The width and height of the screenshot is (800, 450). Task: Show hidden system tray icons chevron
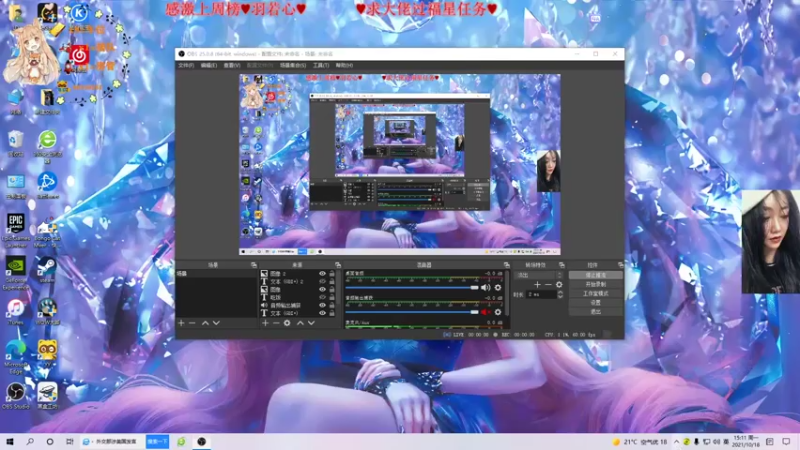click(x=677, y=442)
